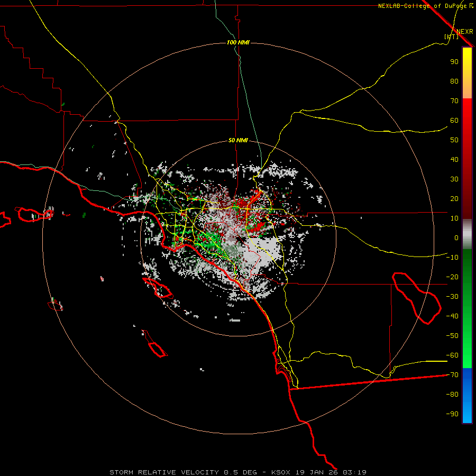Click the positive 30 value on velocity scale
Screen dimensions: 476x476
(x=454, y=179)
